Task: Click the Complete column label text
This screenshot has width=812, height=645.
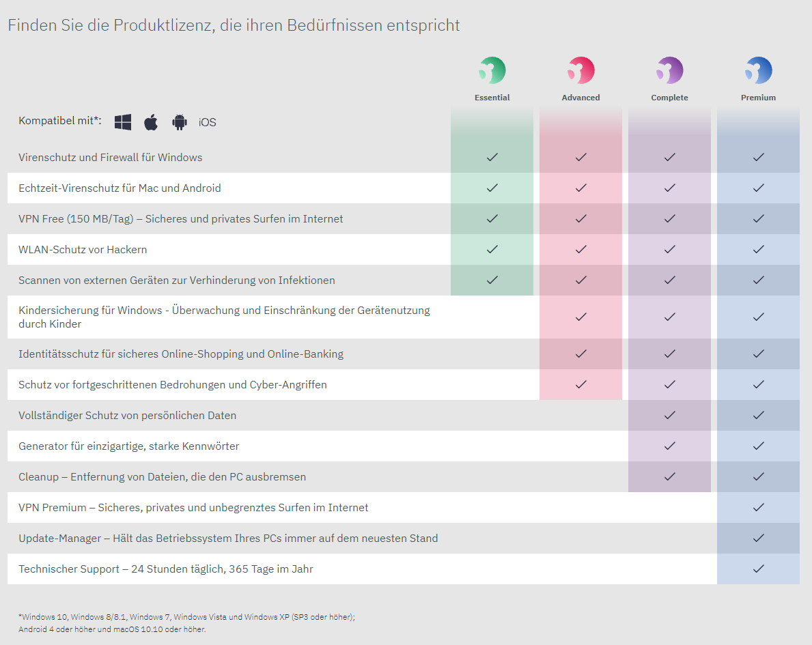Action: coord(669,98)
